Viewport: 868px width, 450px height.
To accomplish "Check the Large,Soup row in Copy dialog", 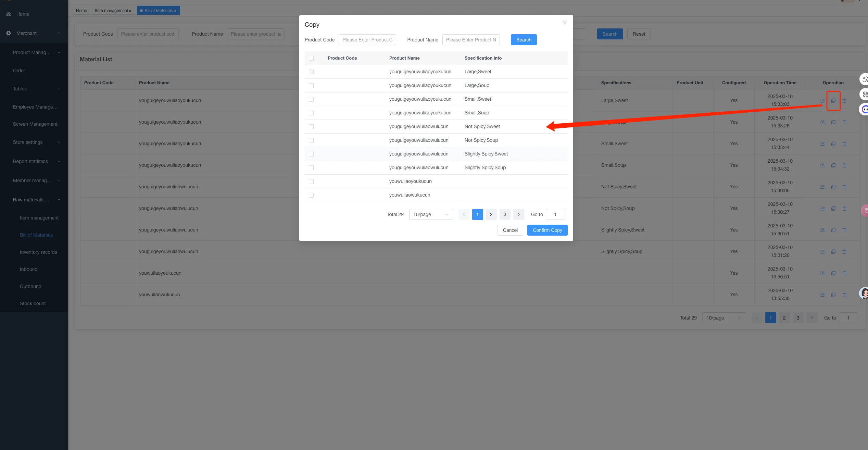I will click(311, 86).
